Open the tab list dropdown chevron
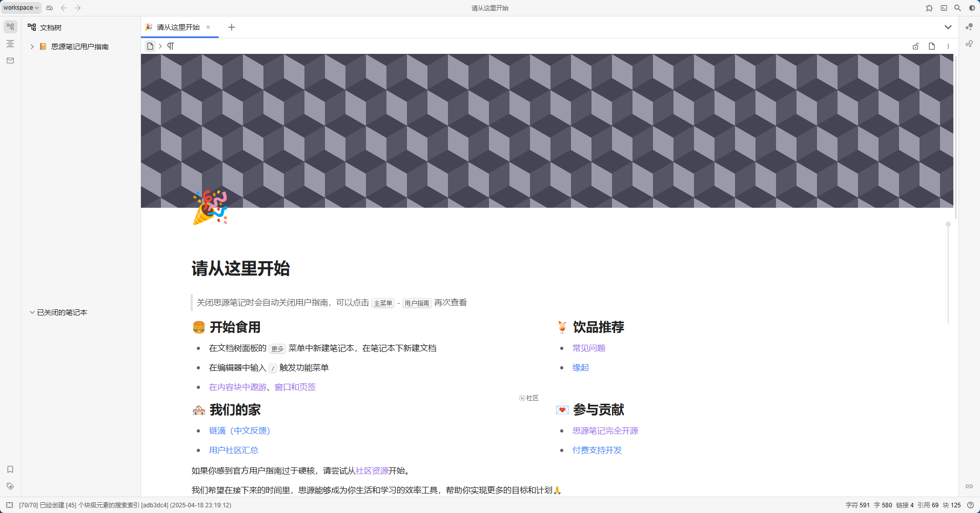980x513 pixels. coord(948,27)
